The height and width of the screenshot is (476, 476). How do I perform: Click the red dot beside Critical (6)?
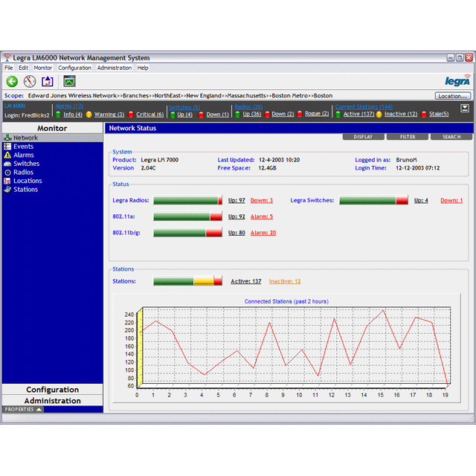131,115
